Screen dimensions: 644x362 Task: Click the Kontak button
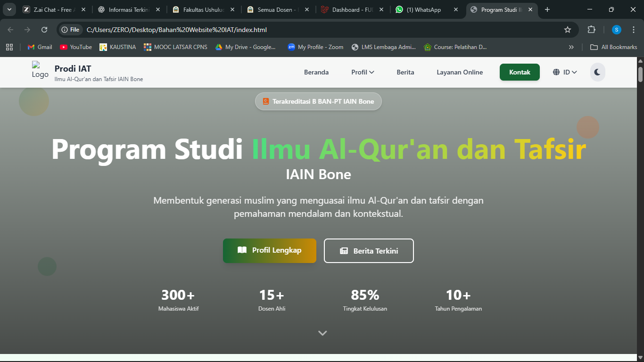[520, 72]
